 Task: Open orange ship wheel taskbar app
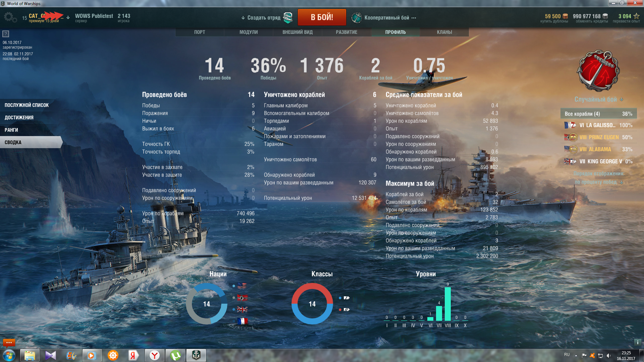[x=113, y=355]
